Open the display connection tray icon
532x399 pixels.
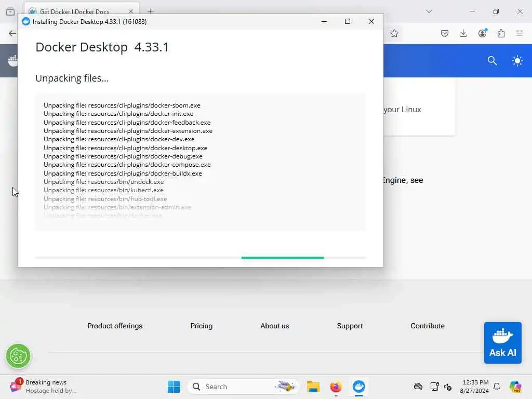(x=434, y=387)
